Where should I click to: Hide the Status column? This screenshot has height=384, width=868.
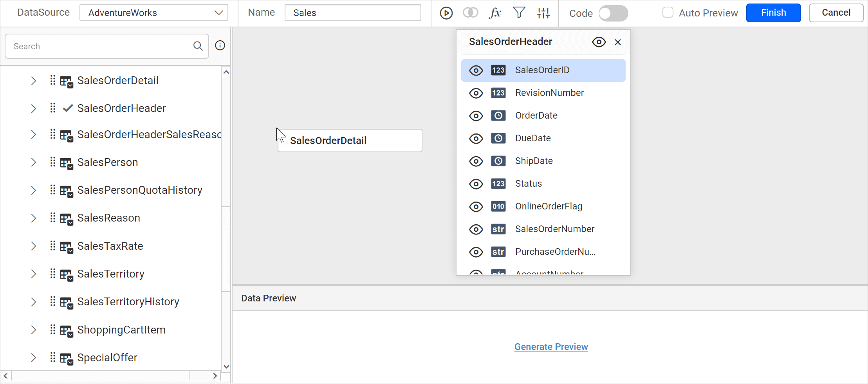pyautogui.click(x=476, y=184)
